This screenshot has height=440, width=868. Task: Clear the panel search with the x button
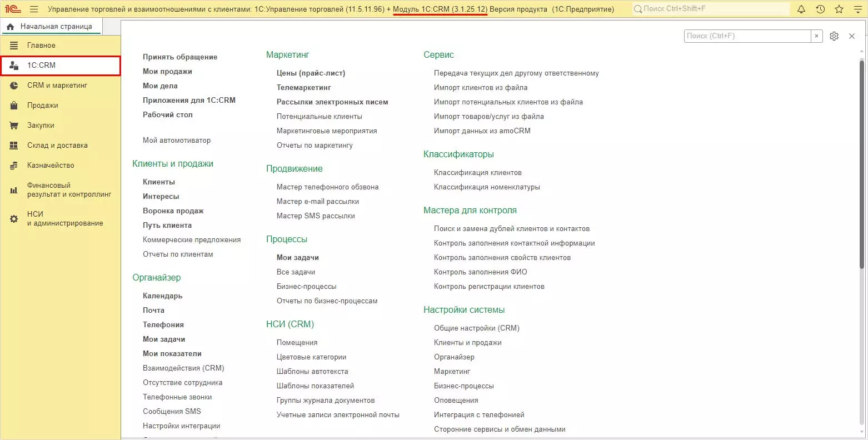(816, 36)
